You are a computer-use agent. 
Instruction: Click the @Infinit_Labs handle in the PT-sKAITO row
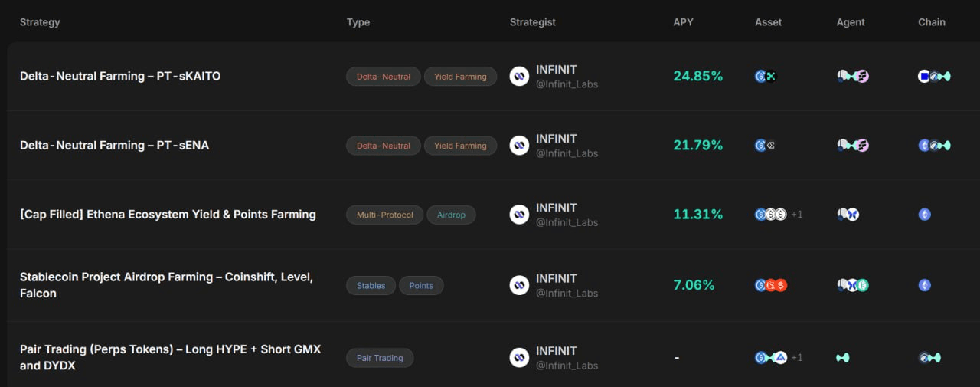(x=567, y=84)
